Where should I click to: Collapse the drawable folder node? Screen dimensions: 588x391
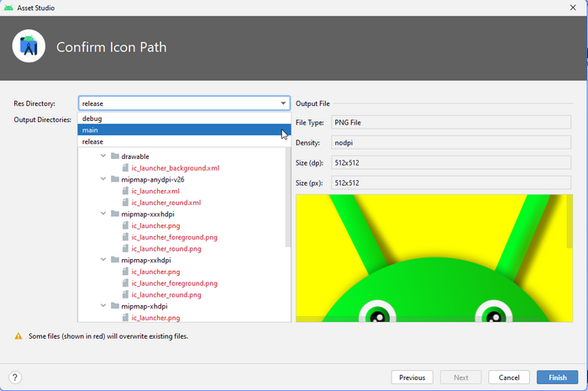103,156
